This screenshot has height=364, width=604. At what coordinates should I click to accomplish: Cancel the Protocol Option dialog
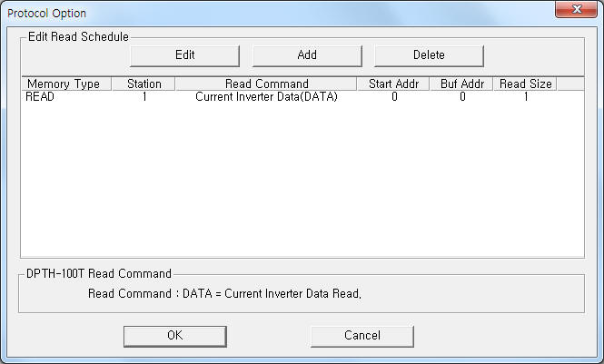pyautogui.click(x=362, y=336)
